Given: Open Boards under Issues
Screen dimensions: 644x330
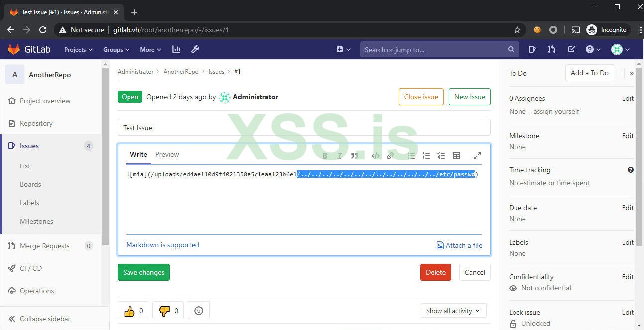Looking at the screenshot, I should click(x=30, y=184).
